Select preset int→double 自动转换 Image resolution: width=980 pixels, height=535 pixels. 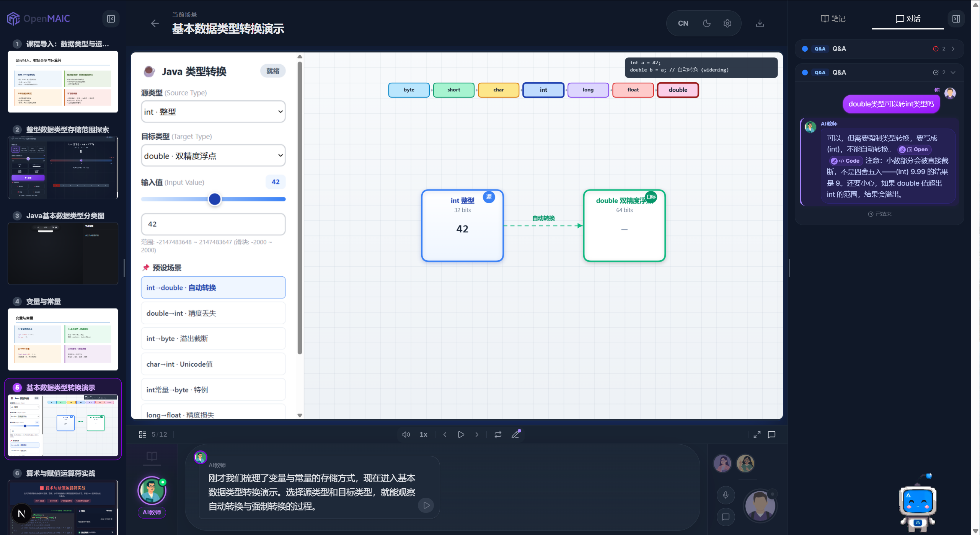click(x=213, y=288)
